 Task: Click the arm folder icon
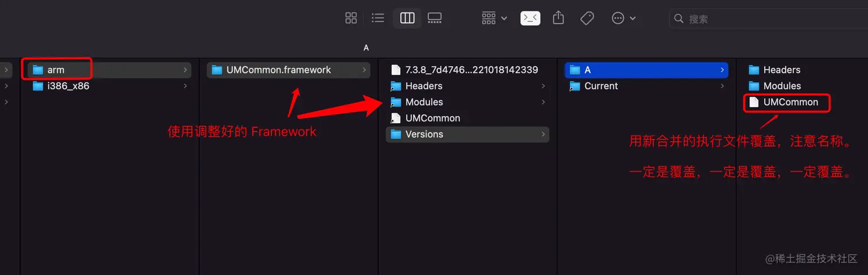tap(38, 70)
